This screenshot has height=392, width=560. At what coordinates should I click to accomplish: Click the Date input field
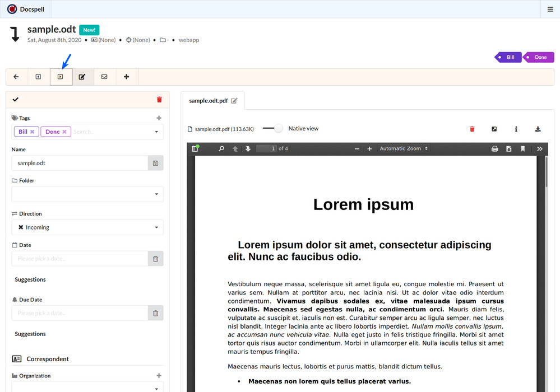pos(80,259)
